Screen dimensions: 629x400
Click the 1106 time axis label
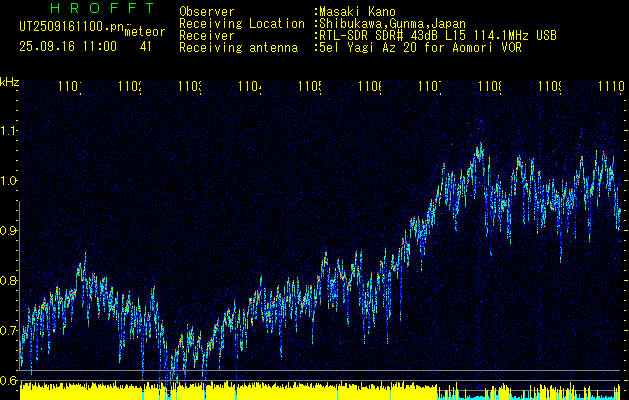(370, 86)
